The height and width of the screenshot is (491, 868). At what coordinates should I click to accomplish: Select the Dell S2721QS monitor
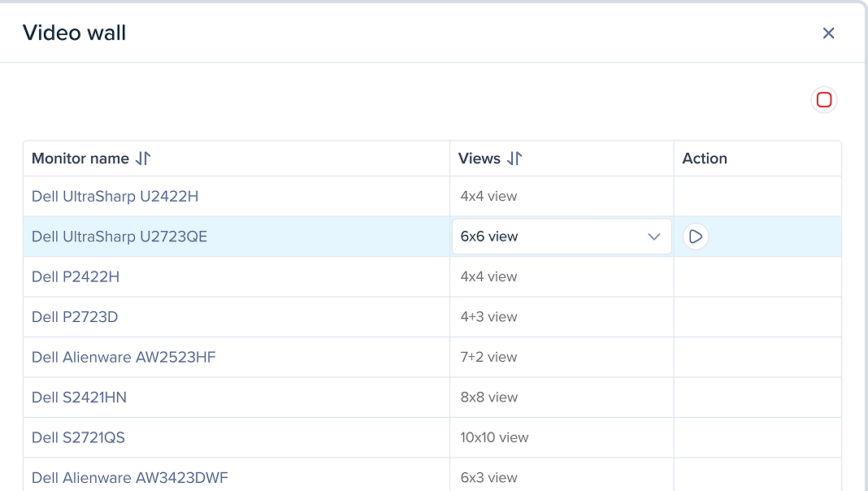[x=78, y=437]
